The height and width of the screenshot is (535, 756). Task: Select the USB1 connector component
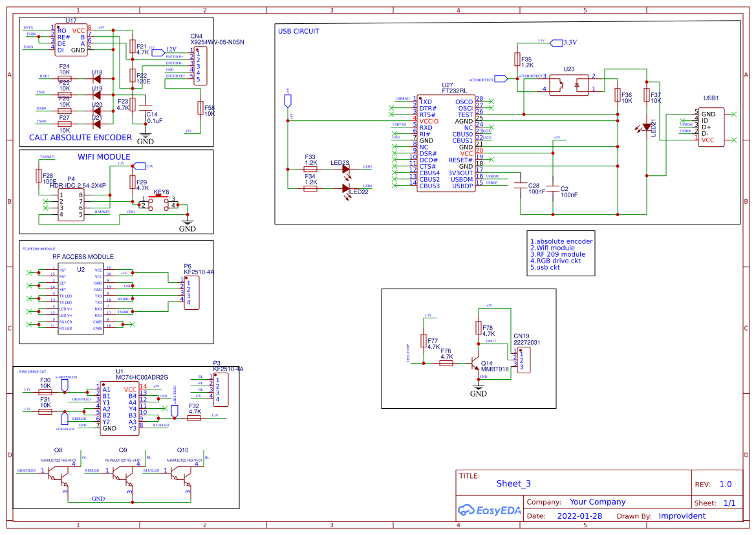pos(711,127)
